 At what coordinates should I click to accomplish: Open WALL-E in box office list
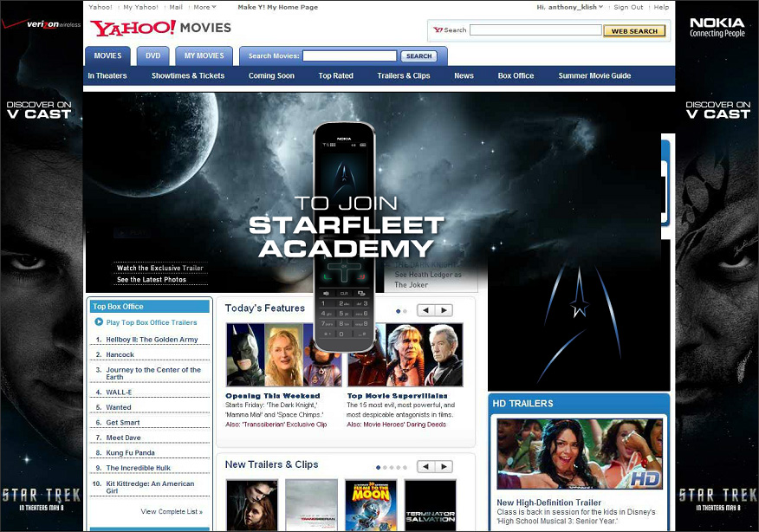pos(119,393)
